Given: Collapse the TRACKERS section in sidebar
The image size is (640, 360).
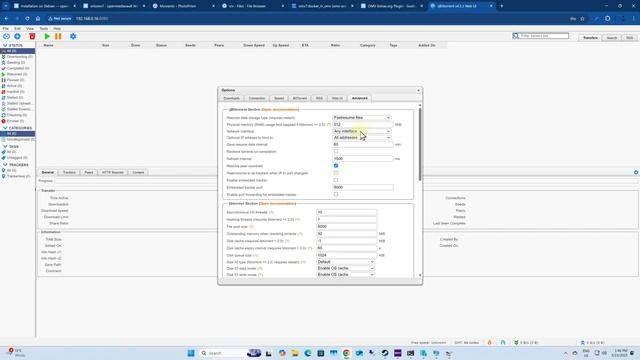Looking at the screenshot, I should click(5, 165).
